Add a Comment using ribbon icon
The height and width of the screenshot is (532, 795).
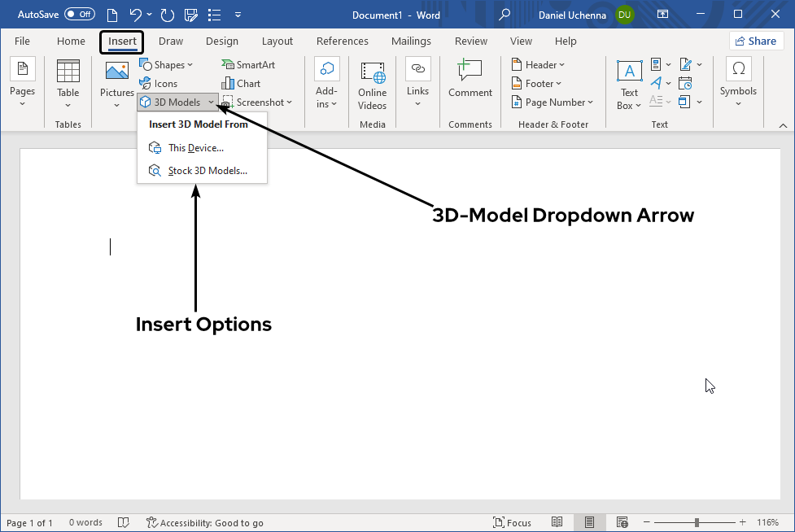pyautogui.click(x=470, y=72)
